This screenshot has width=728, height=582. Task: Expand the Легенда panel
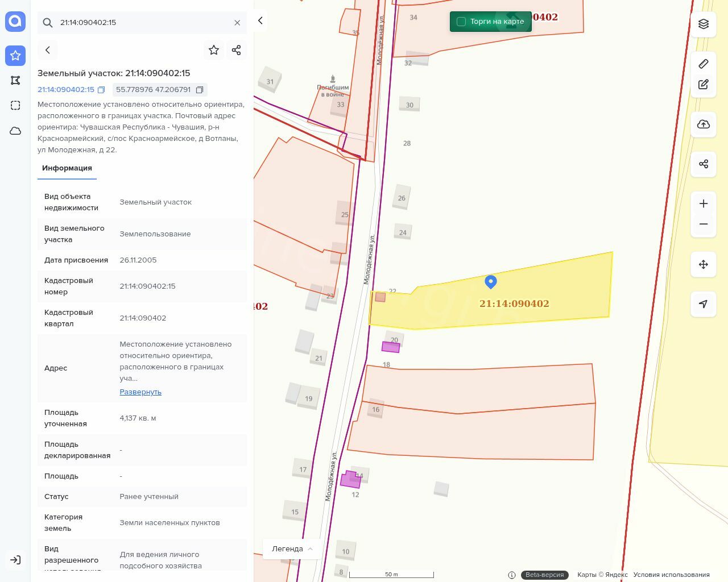[x=292, y=549]
